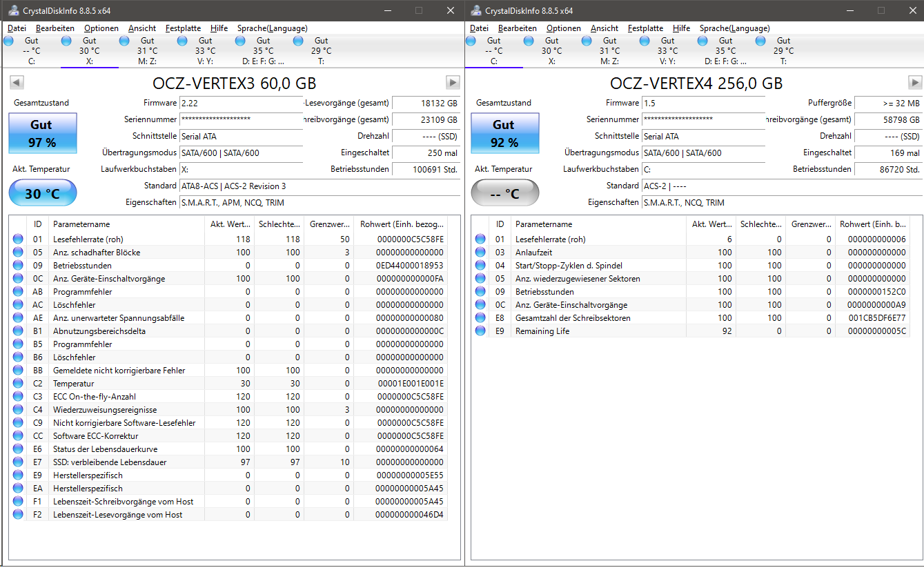The height and width of the screenshot is (570, 924).
Task: Open Optionen menu in left window
Action: click(x=101, y=28)
